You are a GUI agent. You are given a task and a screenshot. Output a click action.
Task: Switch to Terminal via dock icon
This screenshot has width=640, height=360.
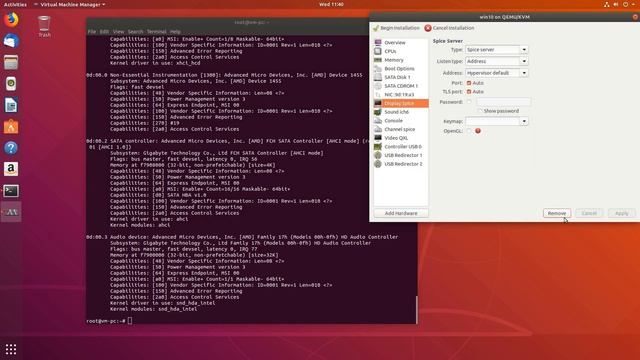11,191
